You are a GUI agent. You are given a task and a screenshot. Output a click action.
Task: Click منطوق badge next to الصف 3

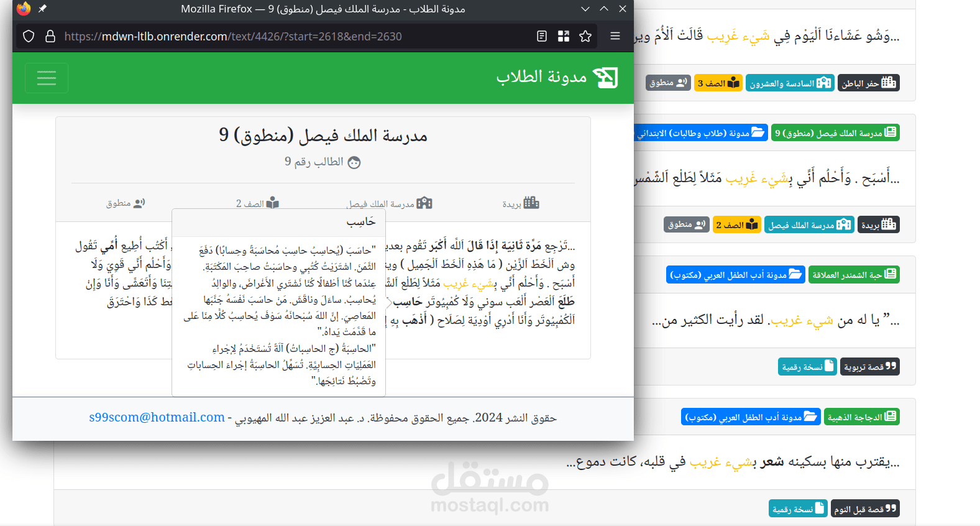(x=668, y=83)
